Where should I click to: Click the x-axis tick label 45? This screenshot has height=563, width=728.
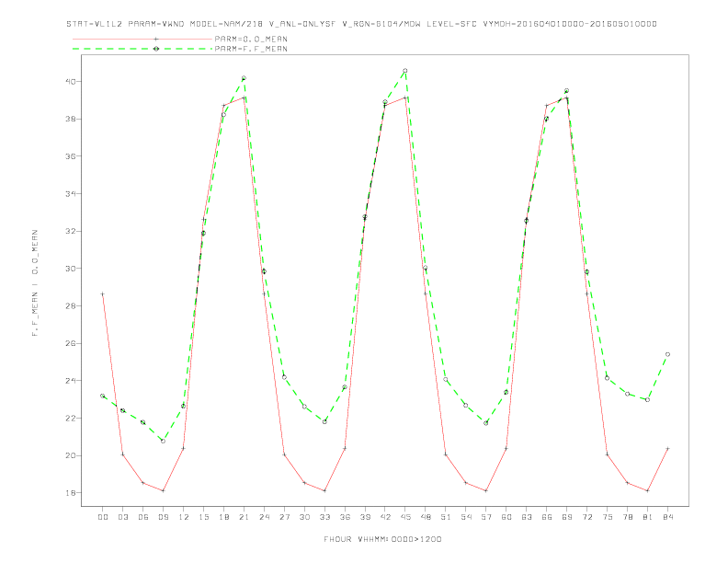pos(405,517)
